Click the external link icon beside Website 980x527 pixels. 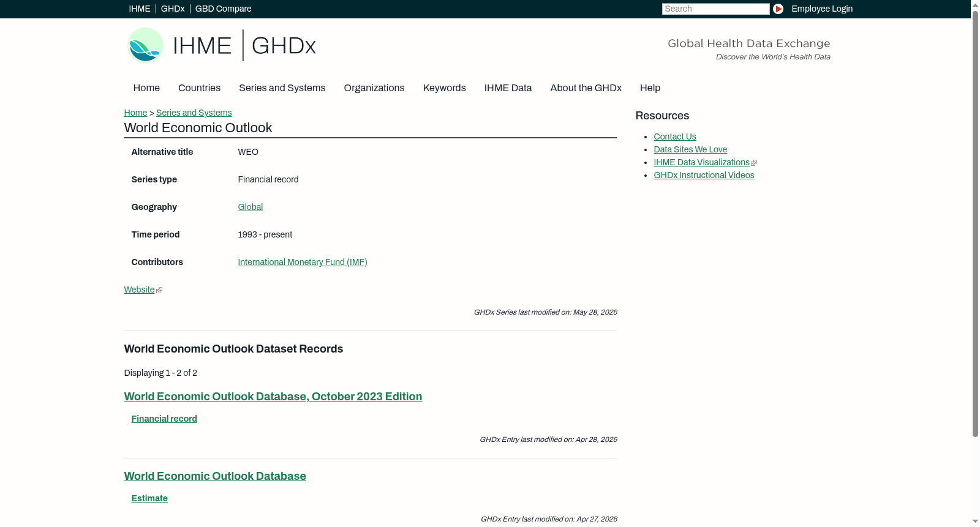(x=159, y=290)
